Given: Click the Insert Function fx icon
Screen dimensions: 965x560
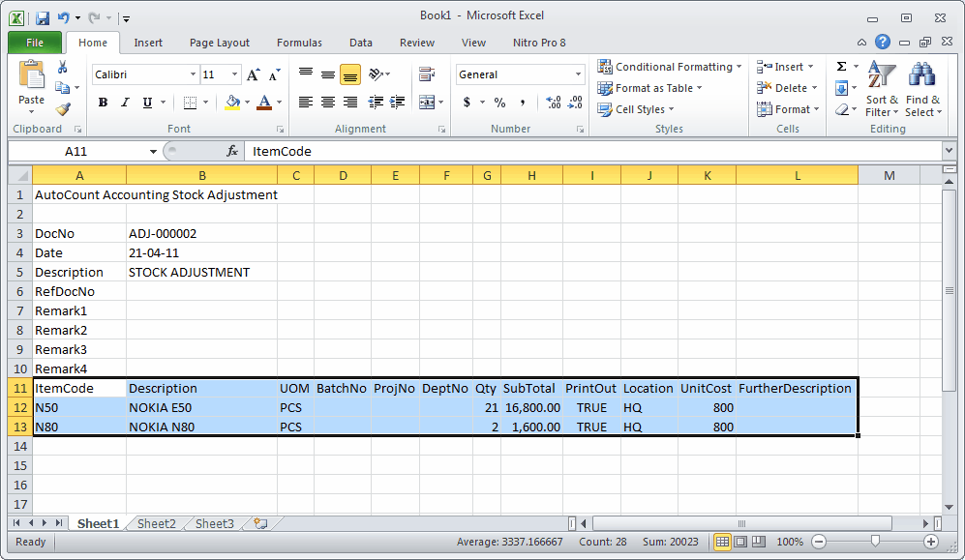Looking at the screenshot, I should pos(232,151).
